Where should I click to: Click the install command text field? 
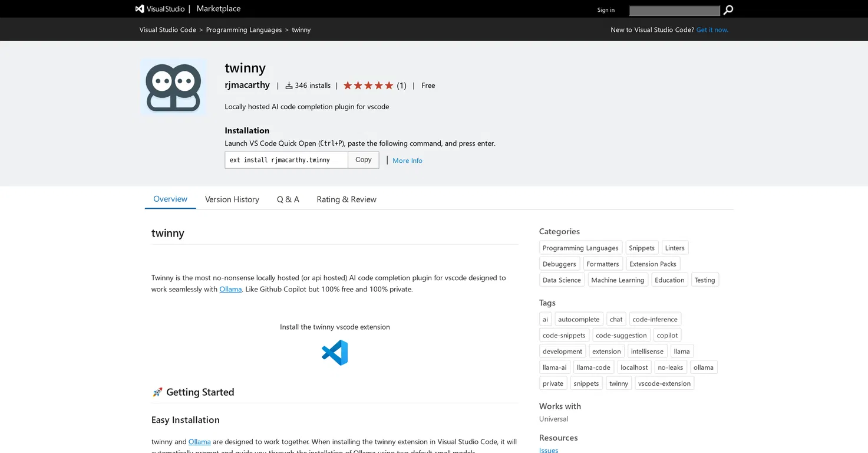(x=286, y=160)
